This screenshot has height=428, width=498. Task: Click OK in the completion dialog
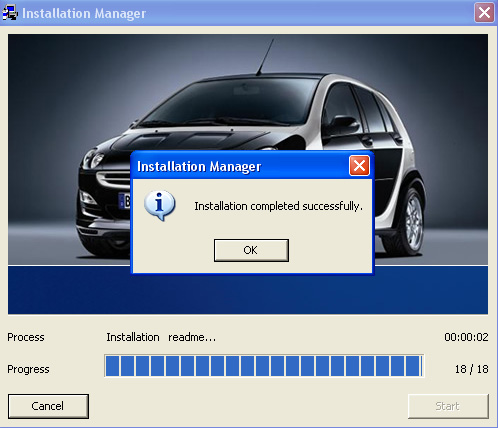pyautogui.click(x=251, y=250)
